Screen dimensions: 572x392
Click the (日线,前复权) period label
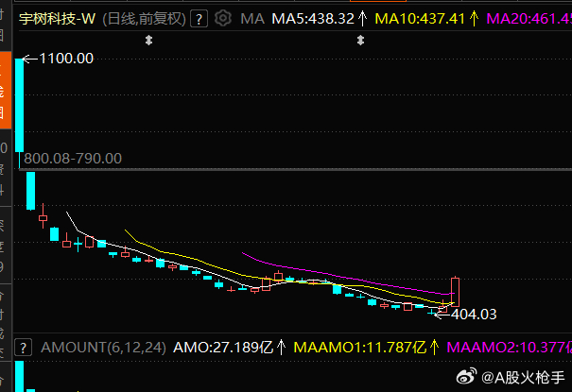click(x=144, y=19)
